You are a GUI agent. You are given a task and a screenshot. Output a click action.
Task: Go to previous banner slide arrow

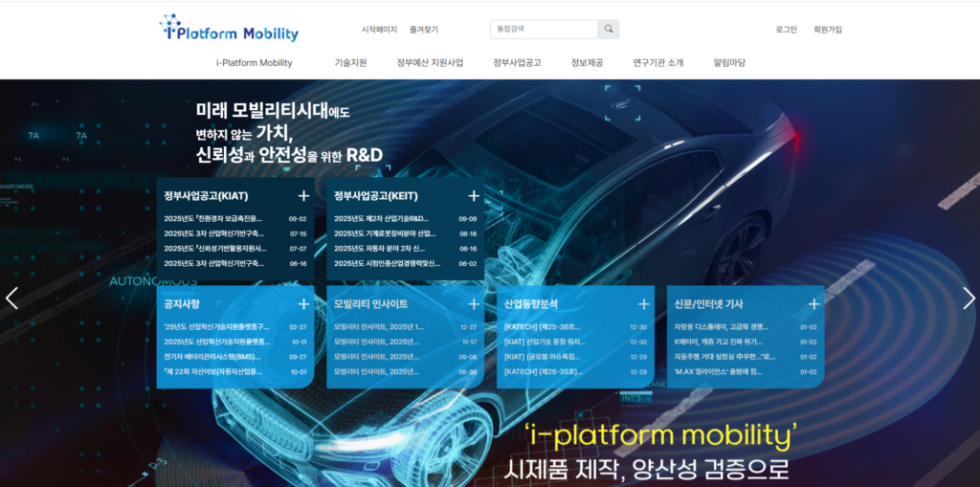(x=11, y=299)
